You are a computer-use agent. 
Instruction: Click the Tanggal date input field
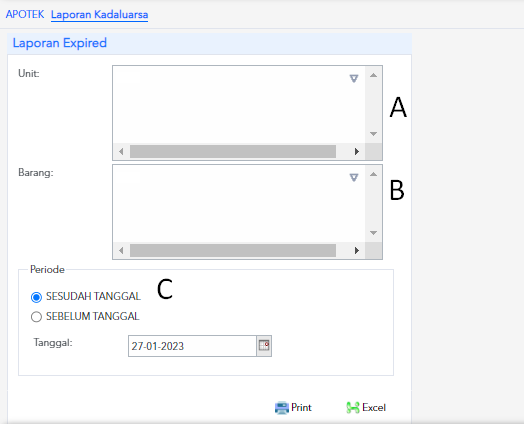pyautogui.click(x=192, y=346)
